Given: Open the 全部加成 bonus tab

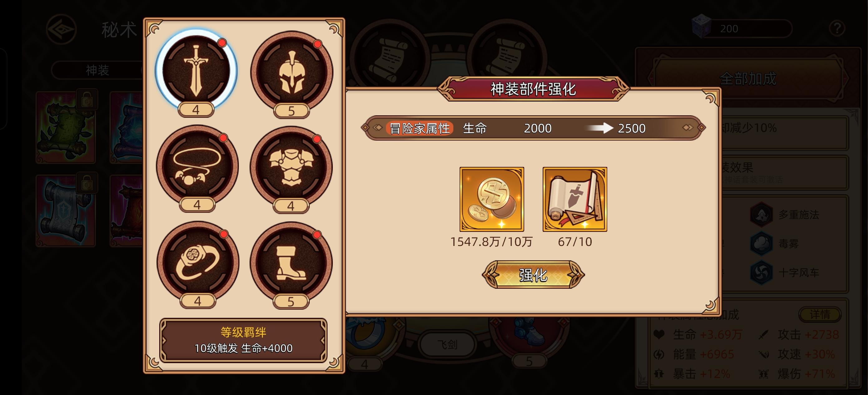Looking at the screenshot, I should click(748, 79).
